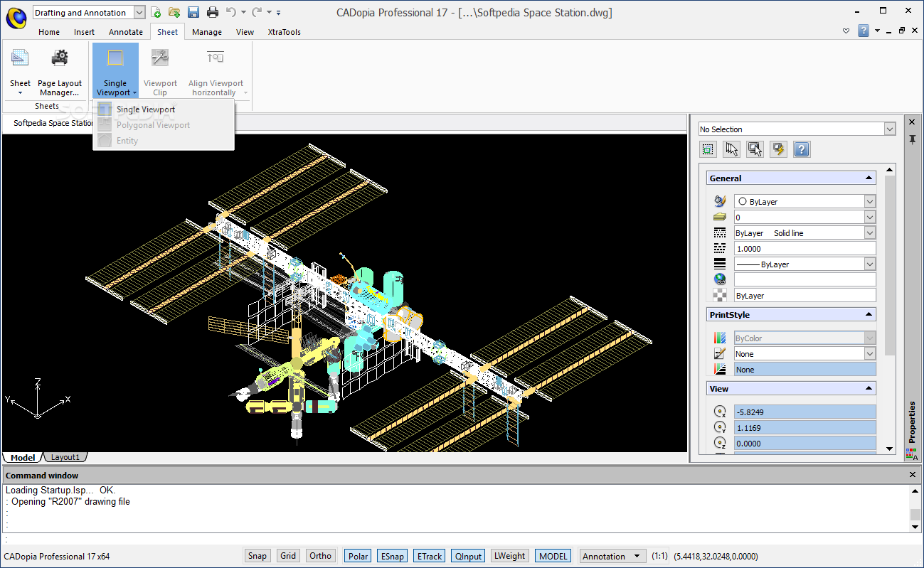Close the Properties panel
924x568 pixels.
pos(912,122)
